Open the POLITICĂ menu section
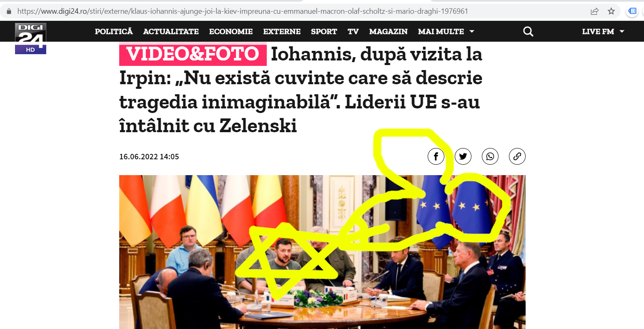The height and width of the screenshot is (329, 644). [114, 32]
